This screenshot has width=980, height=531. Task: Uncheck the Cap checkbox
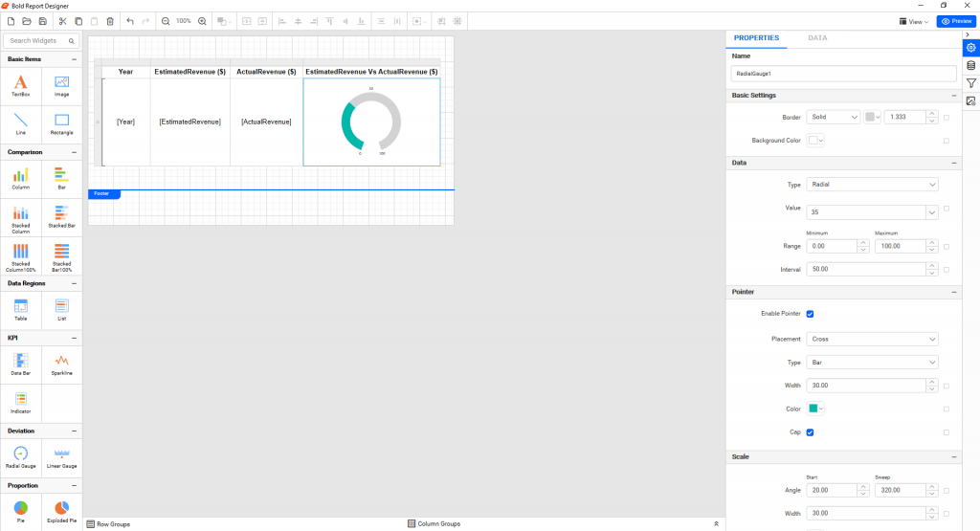810,432
